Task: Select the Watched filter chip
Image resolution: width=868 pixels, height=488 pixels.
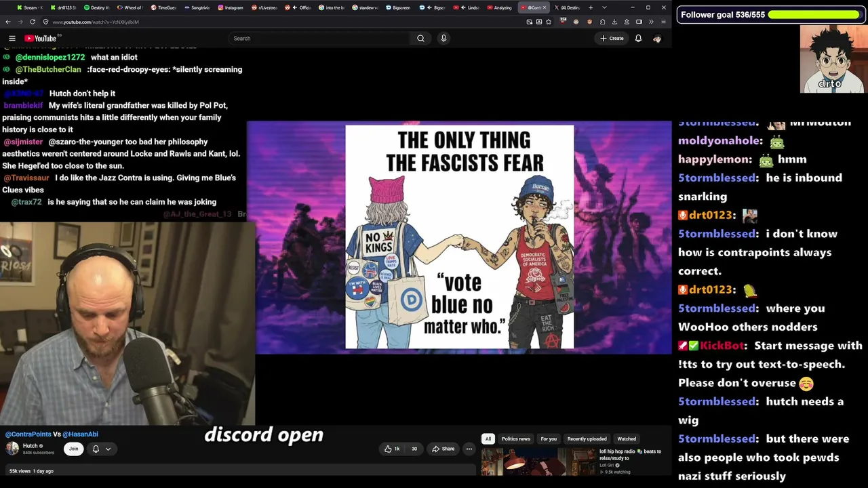Action: [627, 439]
